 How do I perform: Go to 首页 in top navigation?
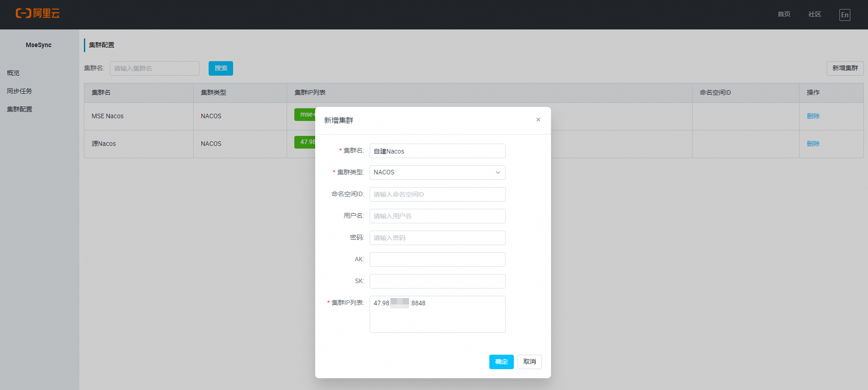click(784, 14)
